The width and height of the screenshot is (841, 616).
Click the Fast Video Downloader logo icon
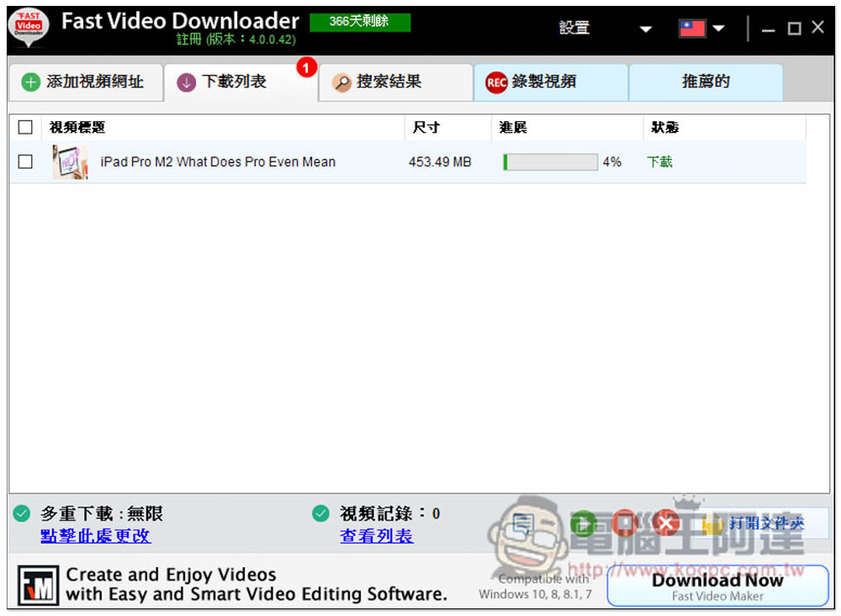pos(29,28)
